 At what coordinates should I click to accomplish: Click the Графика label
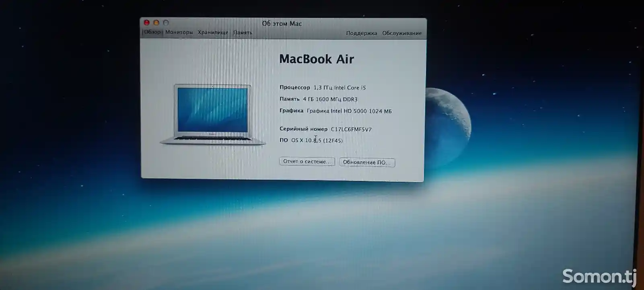tap(291, 111)
